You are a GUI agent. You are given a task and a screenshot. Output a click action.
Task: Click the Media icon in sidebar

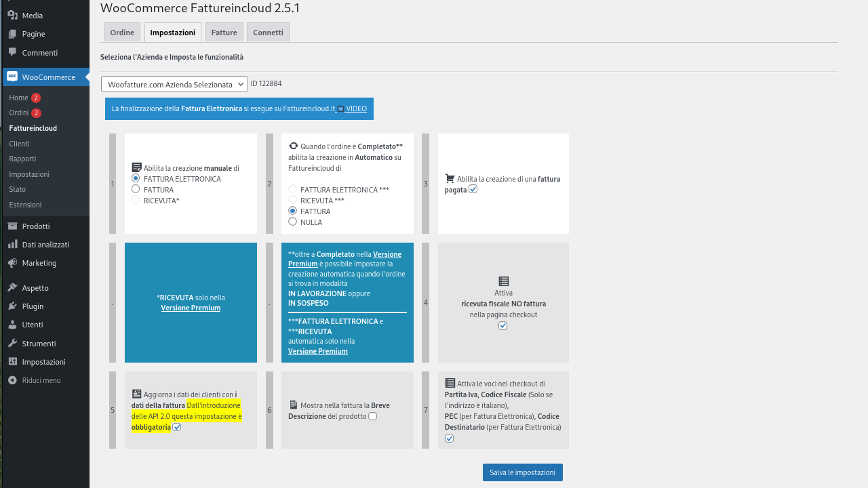pos(12,15)
